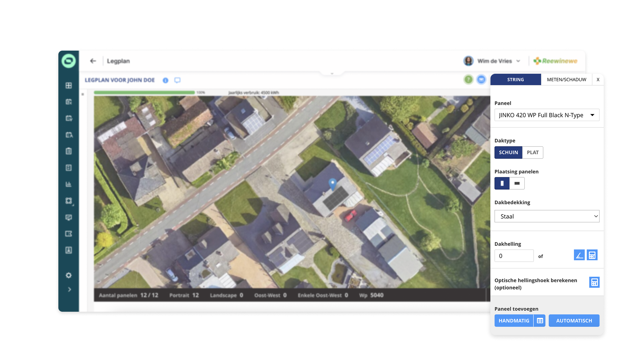644x362 pixels.
Task: Switch to the STRING tab
Action: coord(515,80)
